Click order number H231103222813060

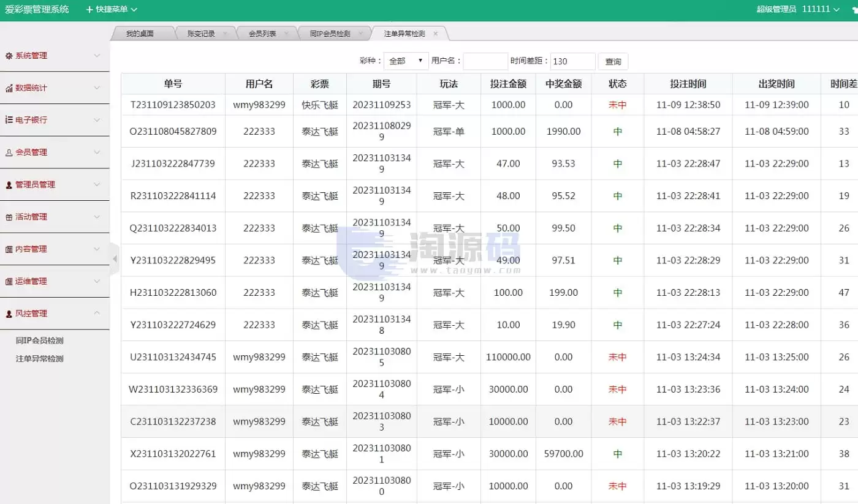[x=173, y=293]
